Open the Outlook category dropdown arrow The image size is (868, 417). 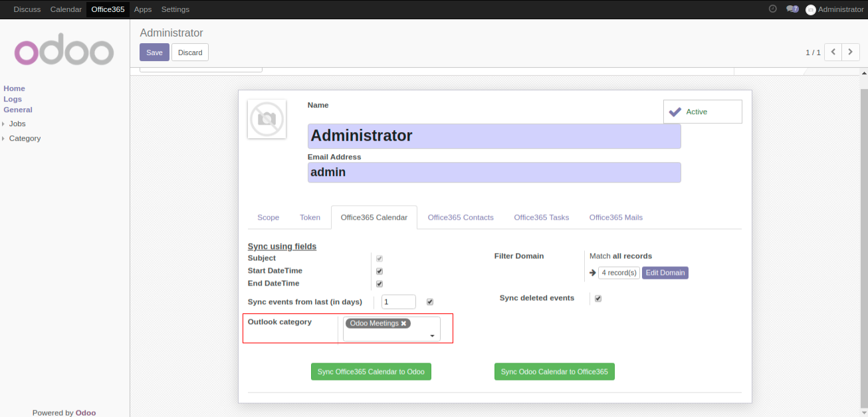(x=433, y=336)
